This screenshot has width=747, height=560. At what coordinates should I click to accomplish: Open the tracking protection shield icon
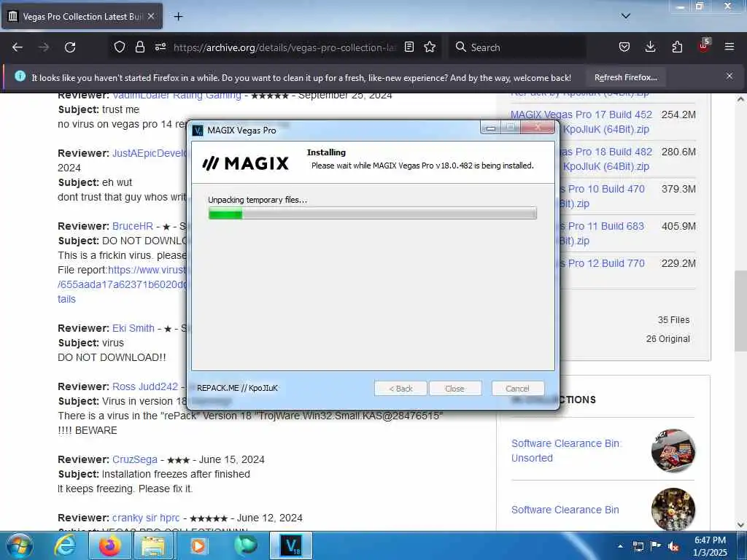(120, 47)
